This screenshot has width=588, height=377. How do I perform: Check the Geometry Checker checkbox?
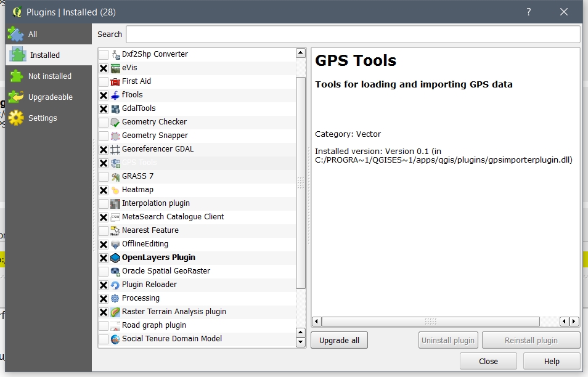click(x=104, y=122)
